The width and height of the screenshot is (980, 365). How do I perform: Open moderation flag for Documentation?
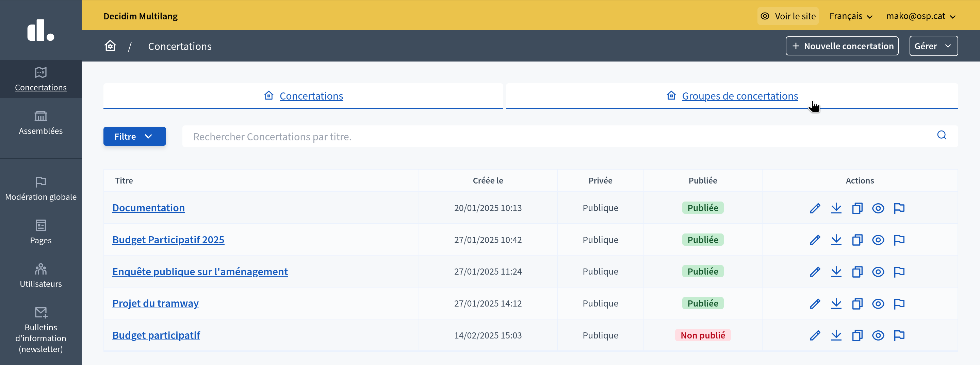pyautogui.click(x=899, y=208)
